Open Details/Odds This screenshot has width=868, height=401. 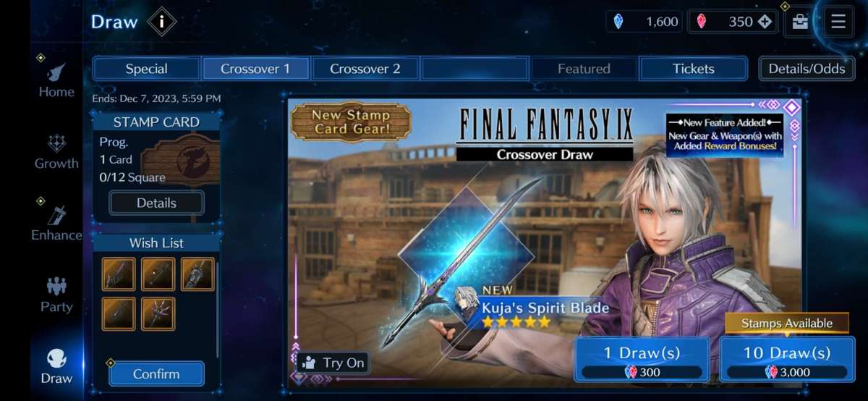click(807, 69)
